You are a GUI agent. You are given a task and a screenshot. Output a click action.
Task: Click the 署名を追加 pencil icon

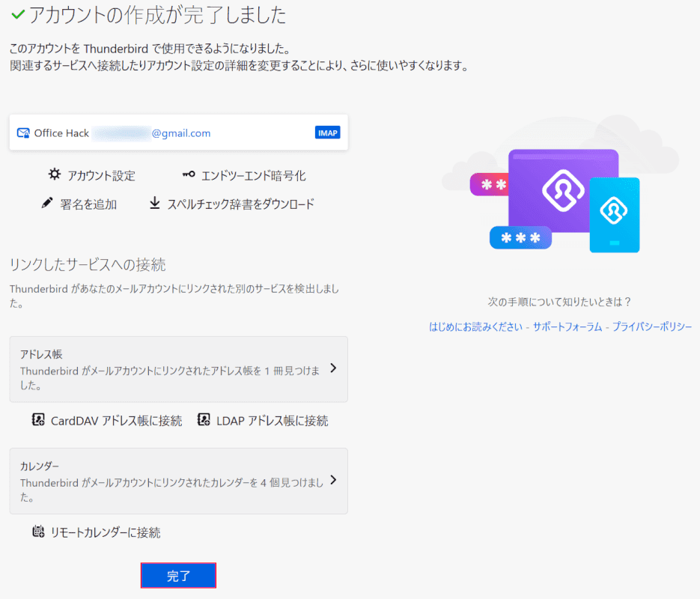click(47, 203)
